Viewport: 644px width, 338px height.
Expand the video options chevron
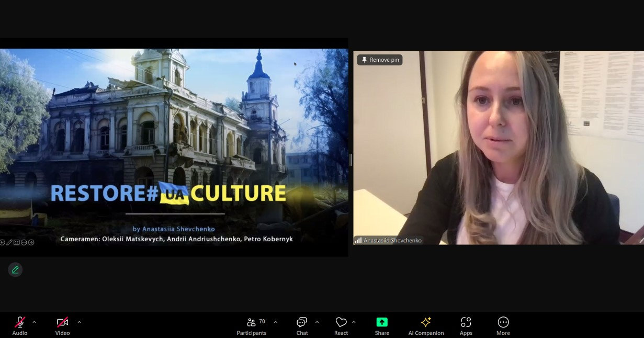click(x=80, y=322)
